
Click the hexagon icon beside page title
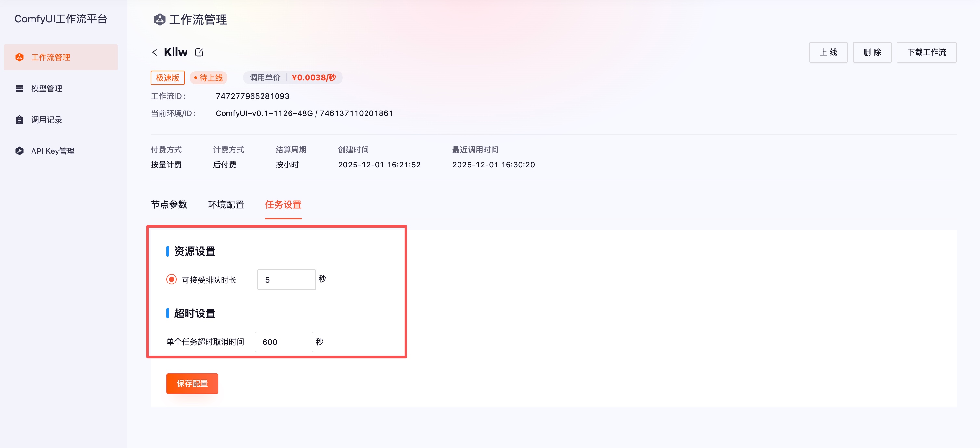click(x=160, y=20)
